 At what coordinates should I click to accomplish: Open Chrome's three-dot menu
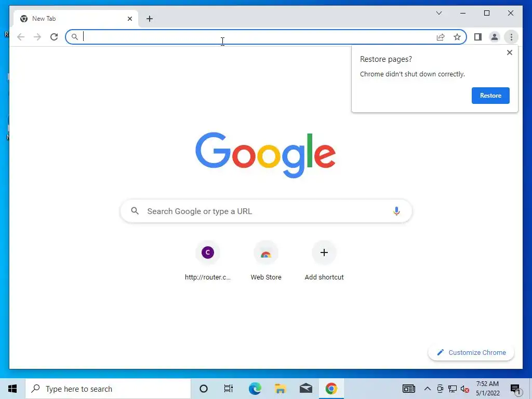pyautogui.click(x=511, y=37)
